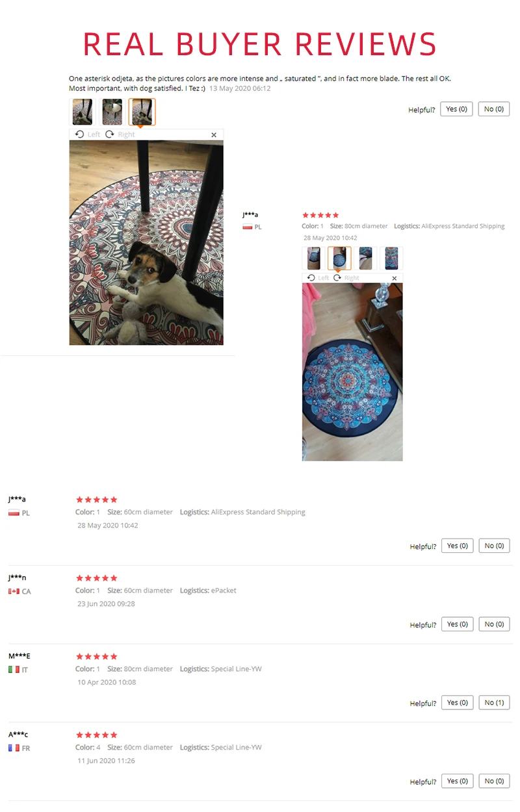Click the five-star rating of J***n's review

97,578
